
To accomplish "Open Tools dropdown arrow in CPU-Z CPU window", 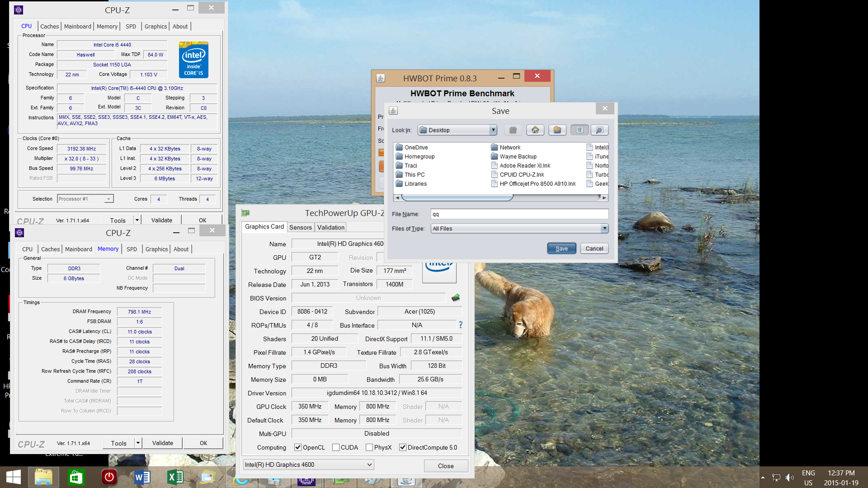I will (137, 220).
